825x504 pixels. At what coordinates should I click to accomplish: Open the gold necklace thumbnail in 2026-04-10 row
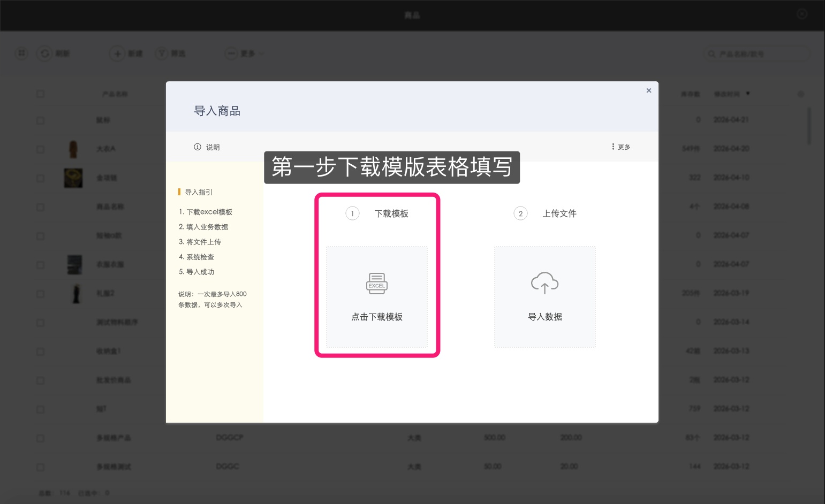point(73,178)
